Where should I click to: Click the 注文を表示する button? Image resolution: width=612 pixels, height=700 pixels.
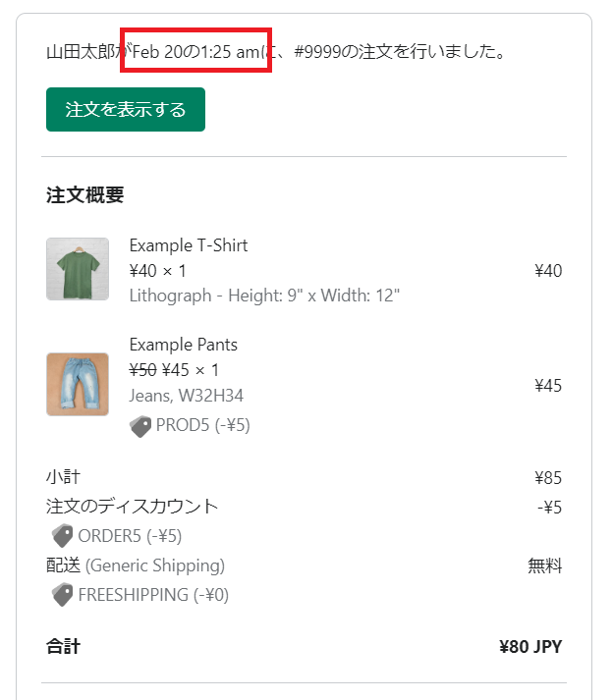point(126,109)
